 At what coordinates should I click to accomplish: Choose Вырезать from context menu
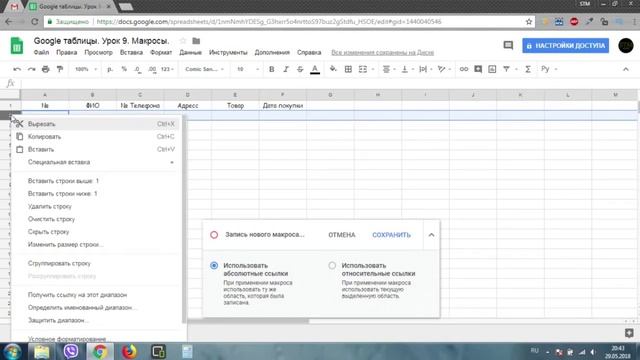98,124
